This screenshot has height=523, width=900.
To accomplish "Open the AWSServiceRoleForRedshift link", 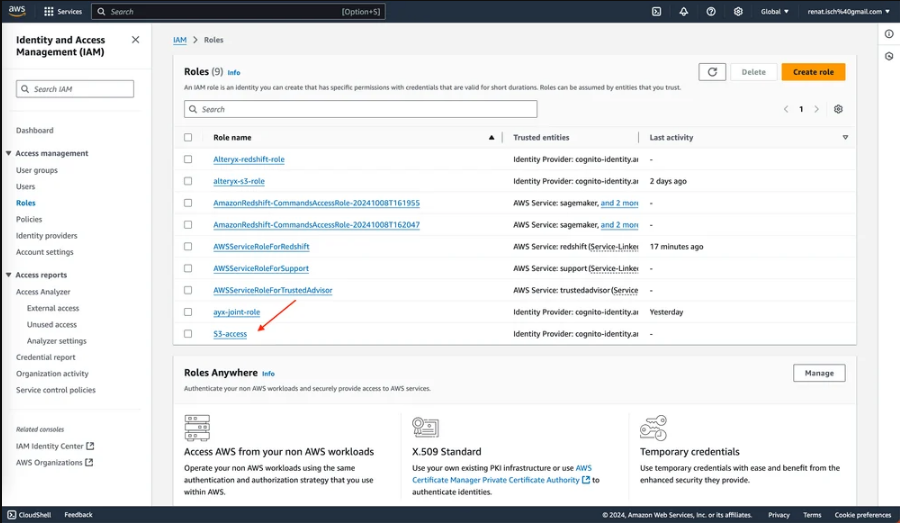I will click(x=261, y=246).
